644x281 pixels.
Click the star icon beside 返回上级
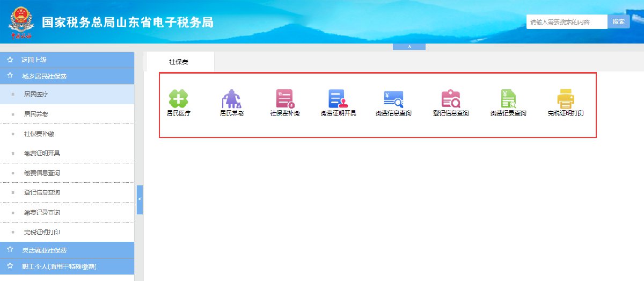coord(10,60)
